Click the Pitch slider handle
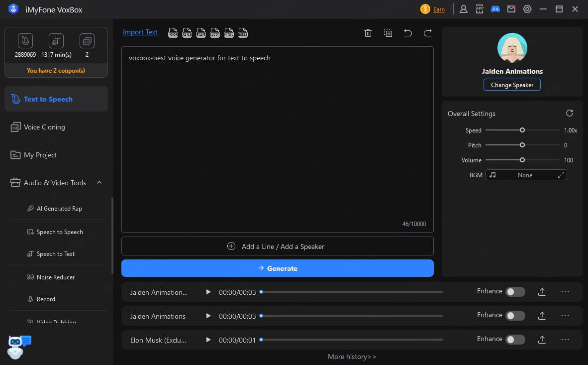The width and height of the screenshot is (588, 365). pyautogui.click(x=522, y=145)
